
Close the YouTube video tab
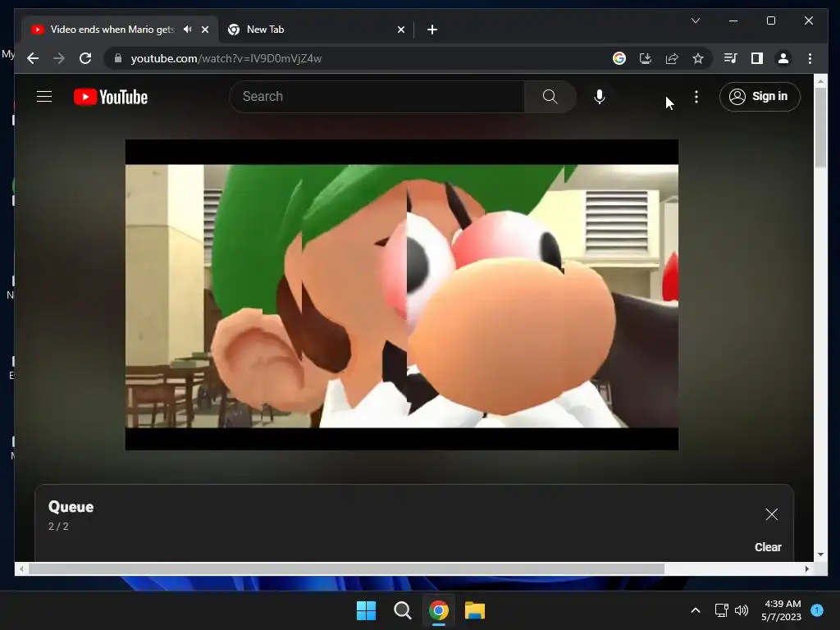[204, 30]
